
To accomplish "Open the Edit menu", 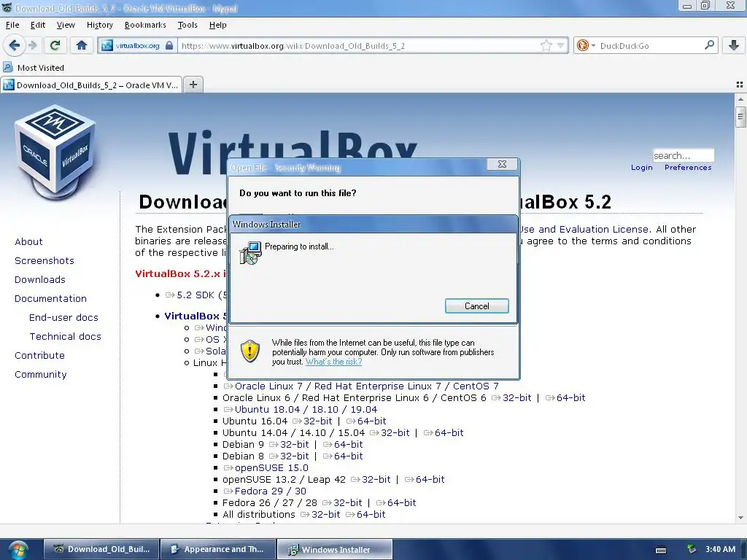I will pos(38,25).
